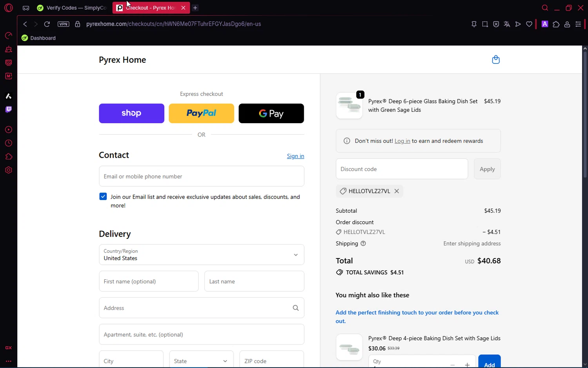Open History clock icon in sidebar
The width and height of the screenshot is (588, 368).
click(x=9, y=143)
